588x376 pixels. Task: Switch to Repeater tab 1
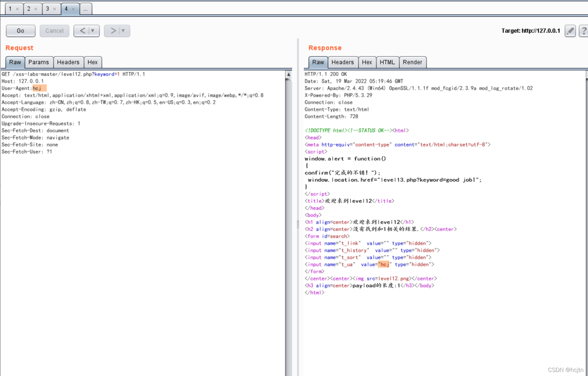[x=10, y=9]
